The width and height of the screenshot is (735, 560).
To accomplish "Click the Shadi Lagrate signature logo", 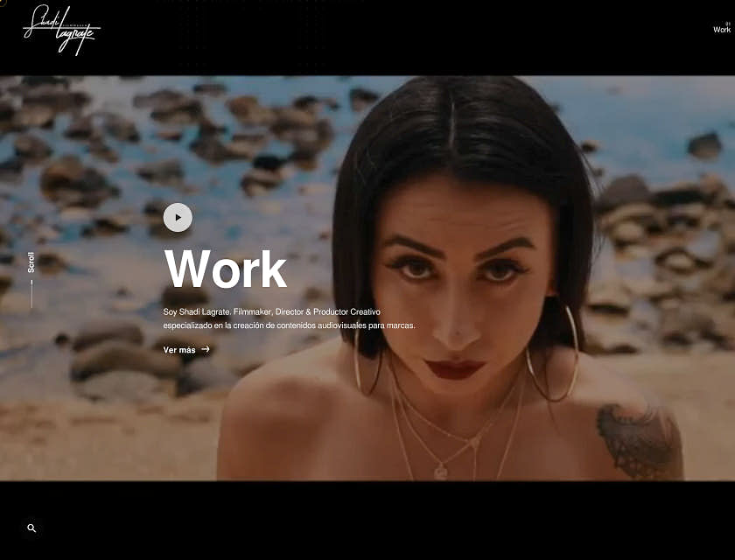I will click(x=61, y=29).
